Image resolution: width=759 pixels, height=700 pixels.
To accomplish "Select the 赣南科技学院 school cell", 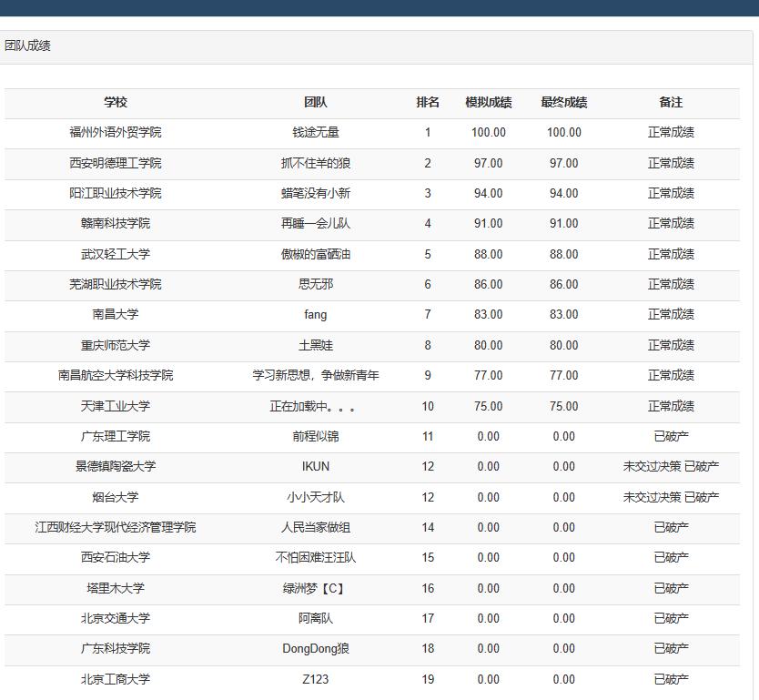I will [x=116, y=224].
